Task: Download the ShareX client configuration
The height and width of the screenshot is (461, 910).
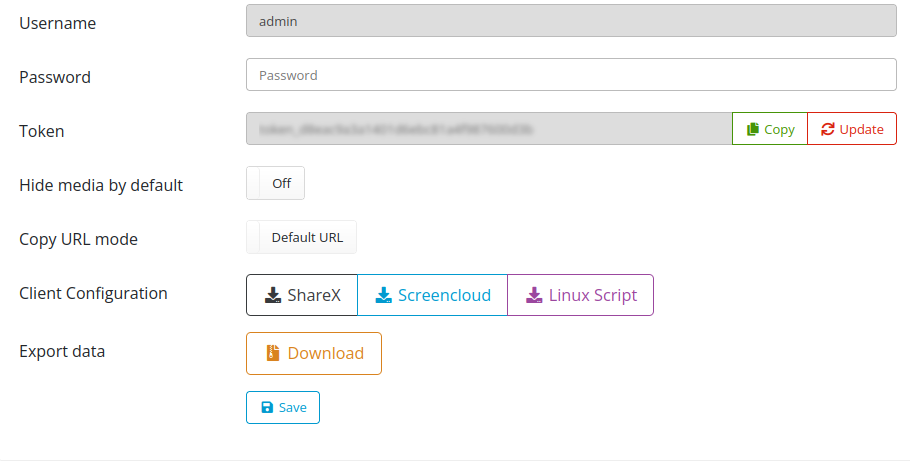Action: point(302,295)
